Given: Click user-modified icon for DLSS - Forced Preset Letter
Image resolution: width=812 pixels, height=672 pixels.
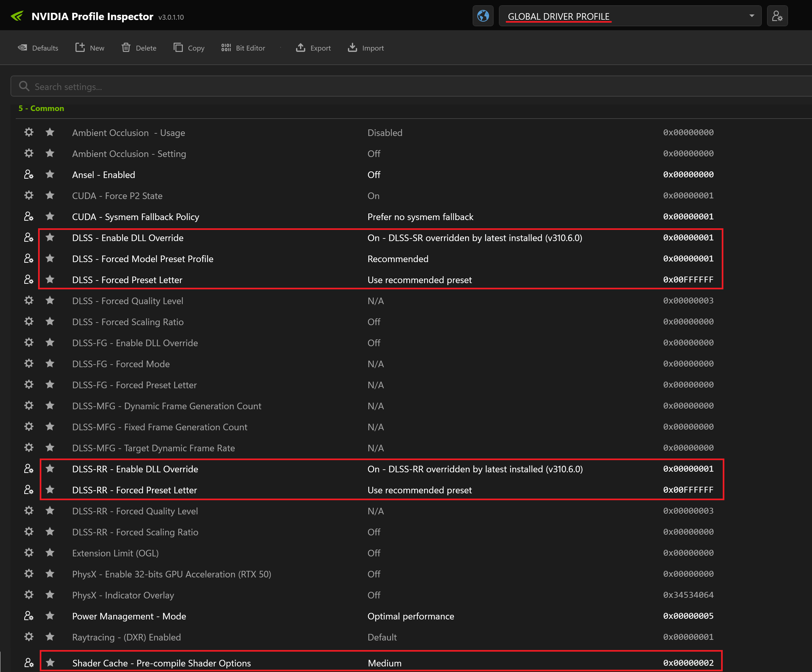Looking at the screenshot, I should point(29,279).
